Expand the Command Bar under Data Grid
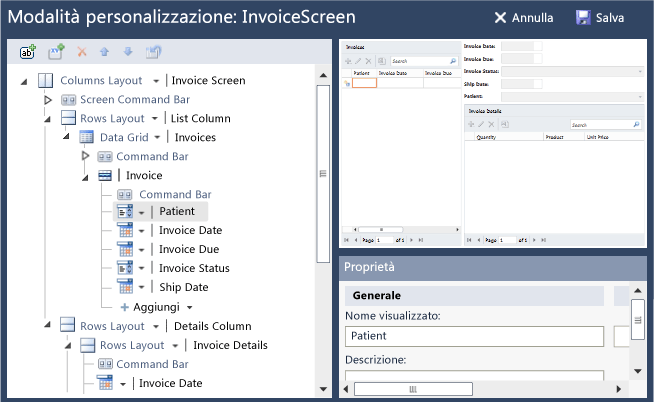The height and width of the screenshot is (402, 654). coord(86,156)
